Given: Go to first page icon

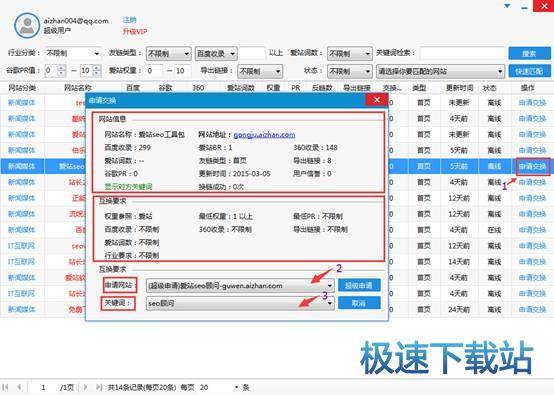Looking at the screenshot, I should tap(5, 387).
